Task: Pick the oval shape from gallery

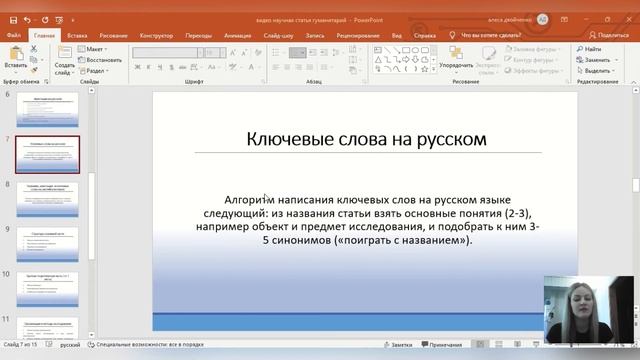Action: coord(416,50)
